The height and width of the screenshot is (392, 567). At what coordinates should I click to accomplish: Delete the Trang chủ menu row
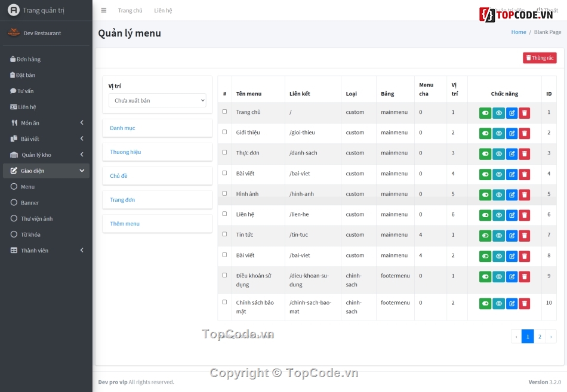(524, 113)
